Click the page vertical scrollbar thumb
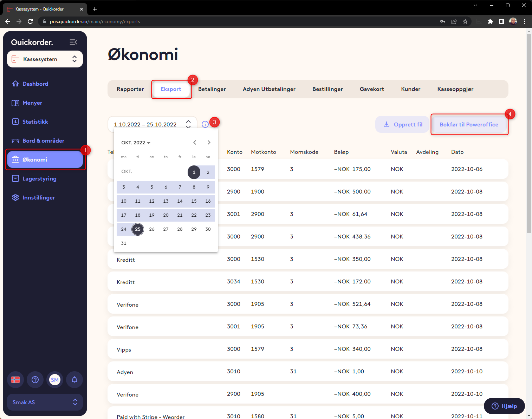This screenshot has height=419, width=532. coord(529,133)
